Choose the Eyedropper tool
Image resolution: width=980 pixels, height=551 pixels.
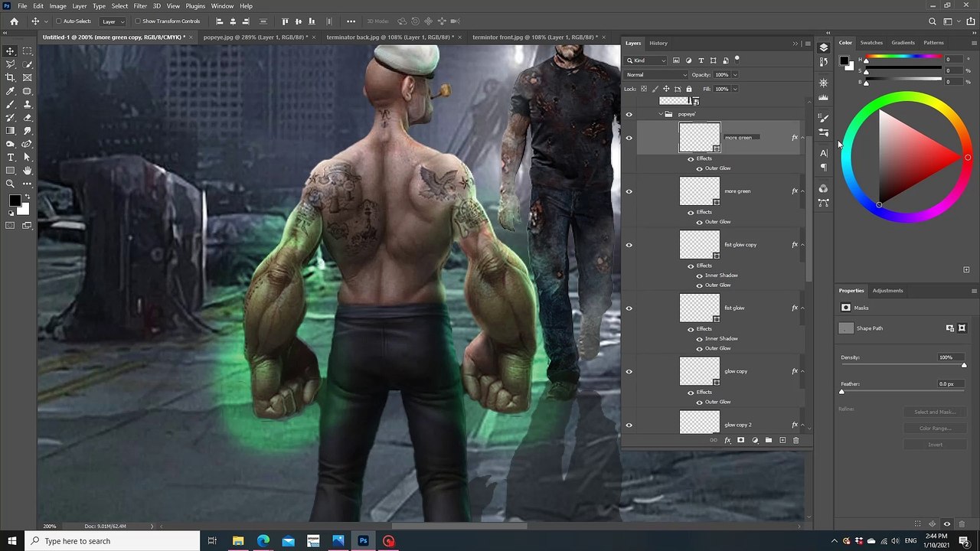tap(11, 91)
